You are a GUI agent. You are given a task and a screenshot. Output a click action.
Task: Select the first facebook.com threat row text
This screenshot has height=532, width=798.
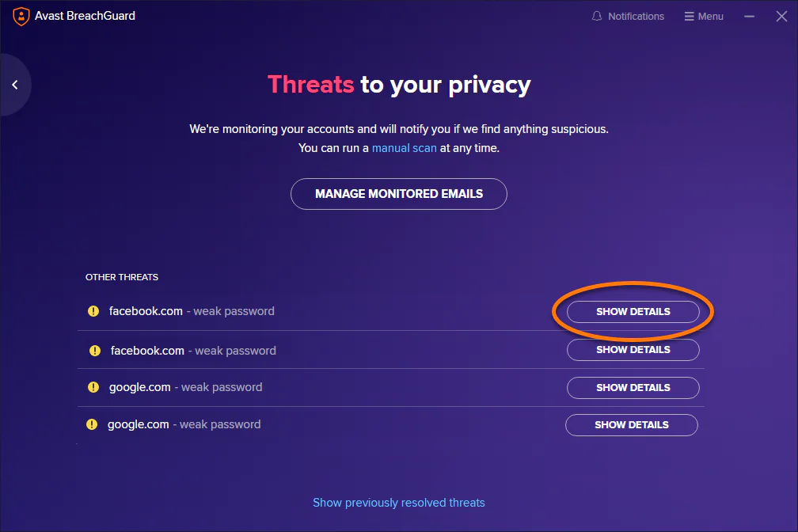click(x=192, y=311)
